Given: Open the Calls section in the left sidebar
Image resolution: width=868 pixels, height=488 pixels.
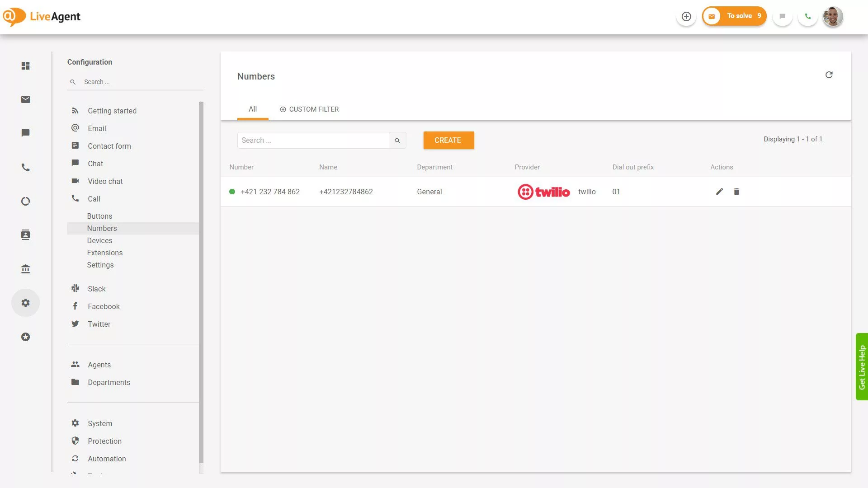Looking at the screenshot, I should (25, 167).
